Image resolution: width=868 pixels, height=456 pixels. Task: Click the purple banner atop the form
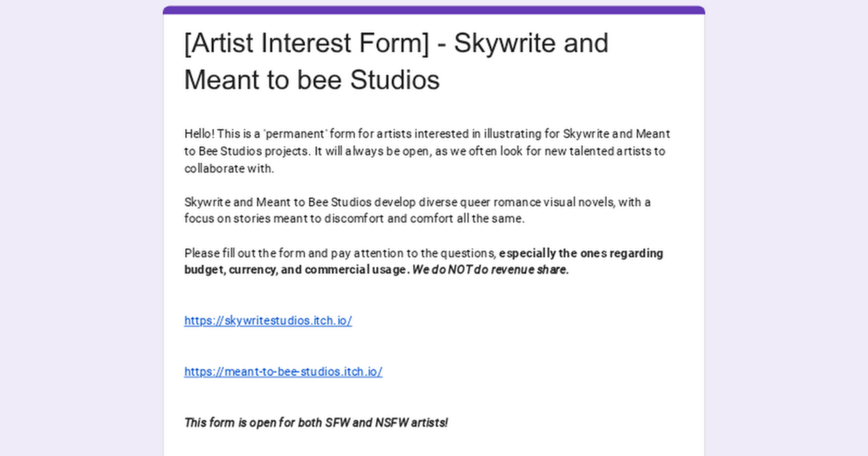coord(434,10)
